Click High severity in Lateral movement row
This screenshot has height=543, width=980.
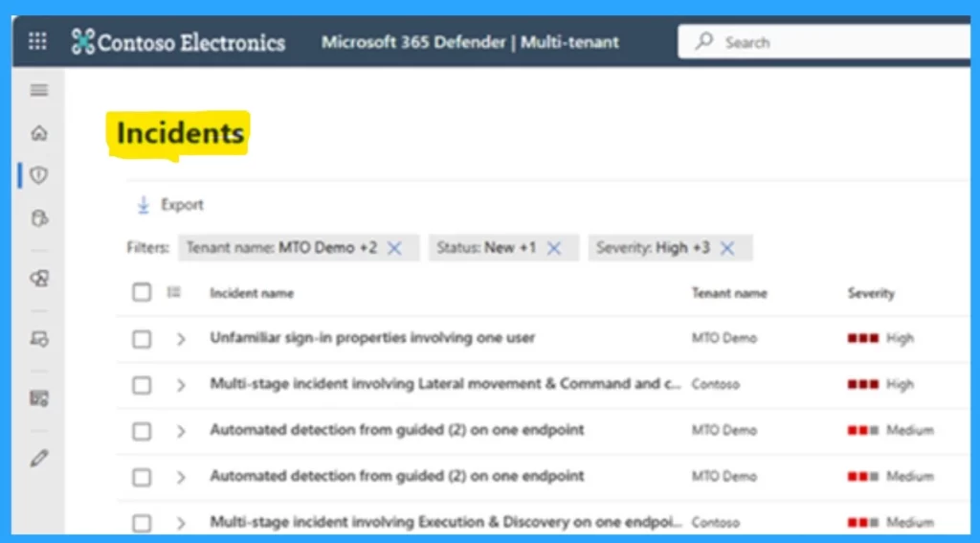[880, 384]
